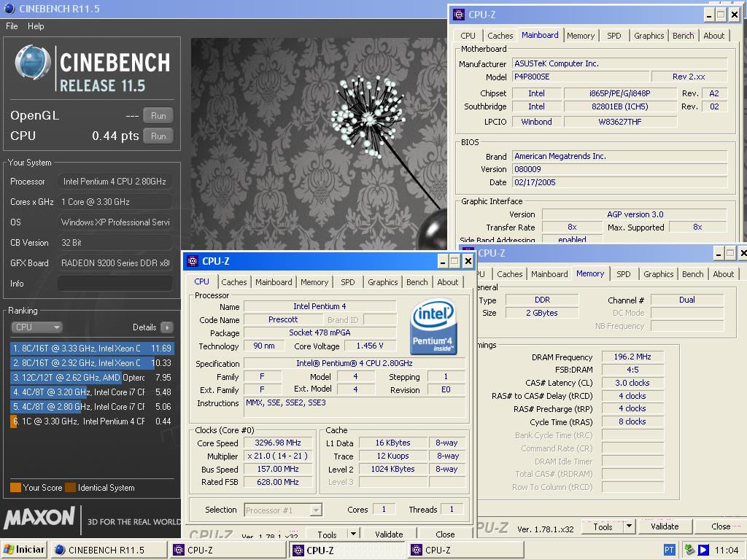Select ranking row 4 Core i7 5.48

click(92, 392)
